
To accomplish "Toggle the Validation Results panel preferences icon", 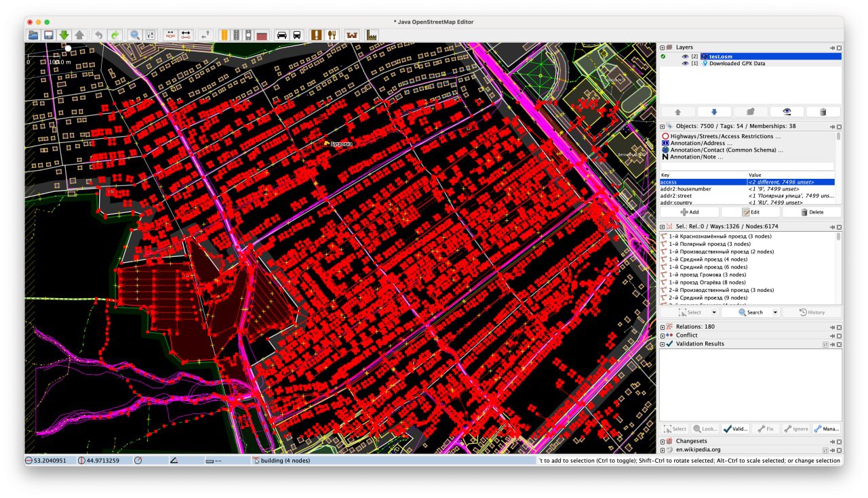I will (825, 344).
